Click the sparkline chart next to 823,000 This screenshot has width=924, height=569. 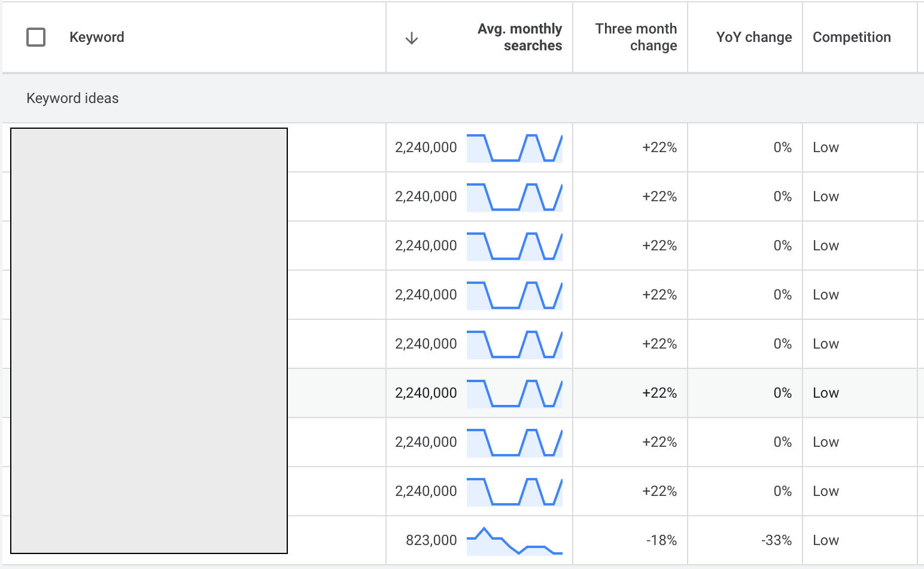tap(515, 540)
